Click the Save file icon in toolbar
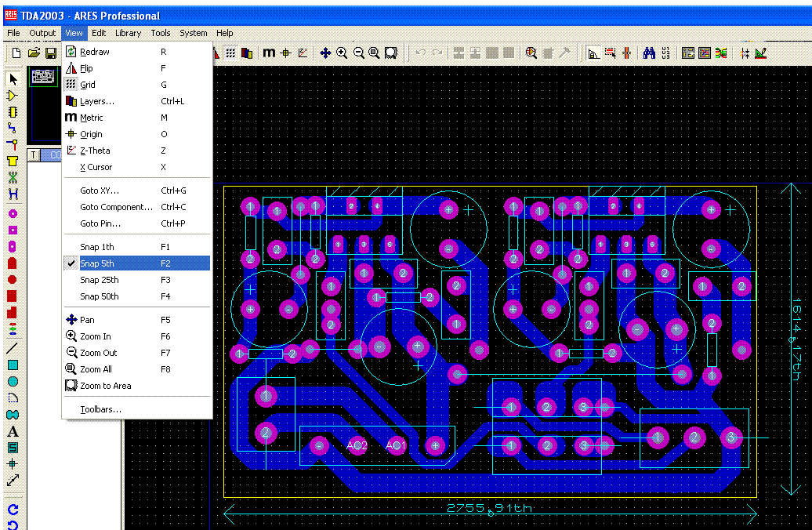The height and width of the screenshot is (530, 812). click(51, 53)
